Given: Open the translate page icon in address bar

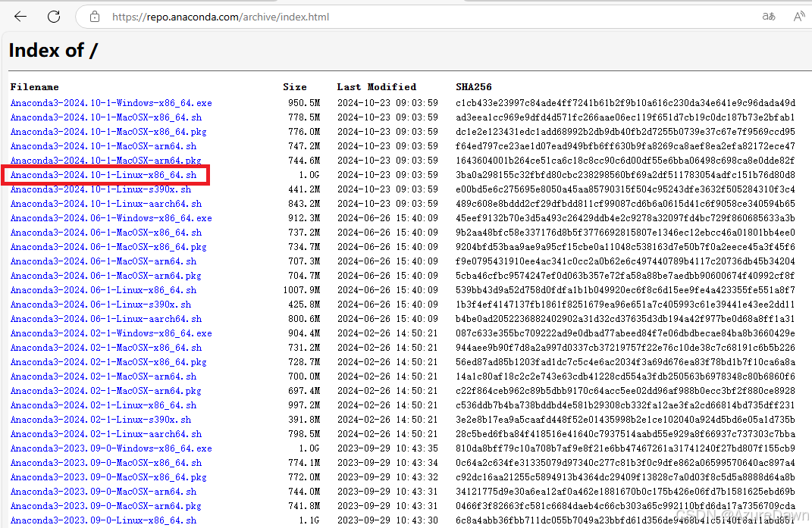Looking at the screenshot, I should pyautogui.click(x=769, y=17).
